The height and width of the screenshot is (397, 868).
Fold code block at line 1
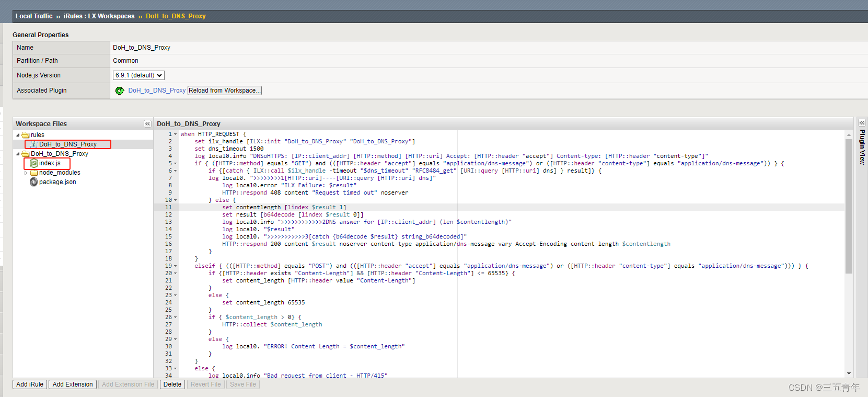coord(176,134)
